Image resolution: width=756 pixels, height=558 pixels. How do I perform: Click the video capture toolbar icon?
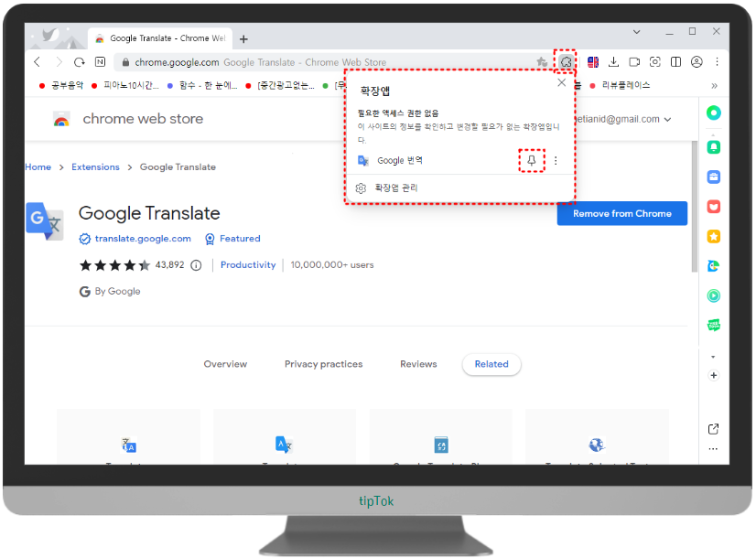634,61
